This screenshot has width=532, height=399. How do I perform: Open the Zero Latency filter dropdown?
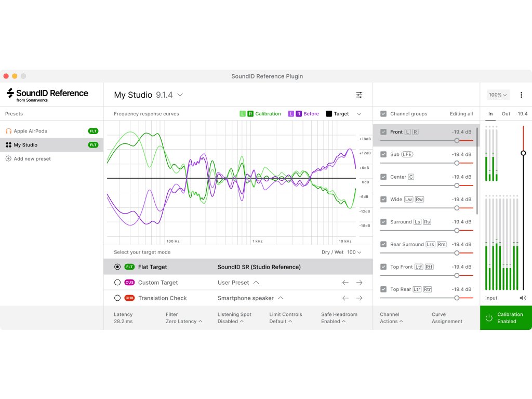184,322
